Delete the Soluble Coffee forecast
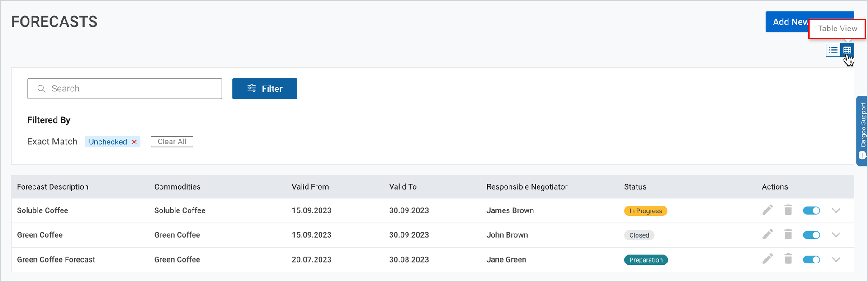868x282 pixels. pyautogui.click(x=788, y=210)
